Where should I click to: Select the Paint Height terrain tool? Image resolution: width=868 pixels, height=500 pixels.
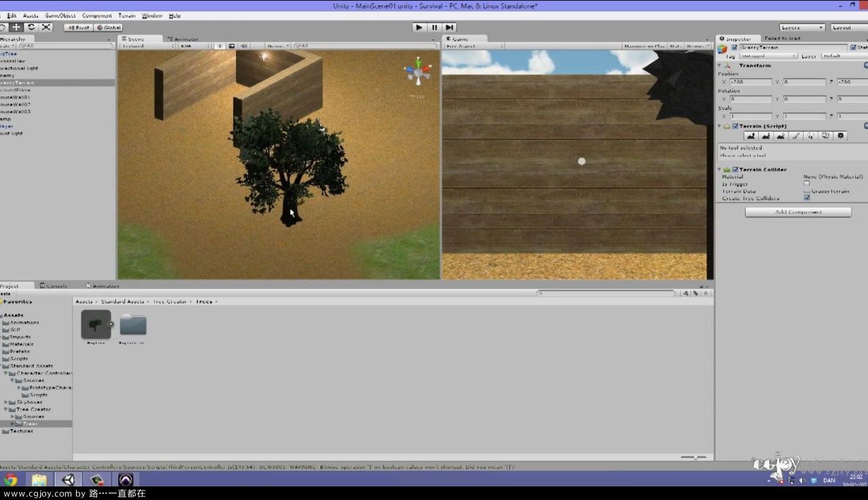click(767, 136)
